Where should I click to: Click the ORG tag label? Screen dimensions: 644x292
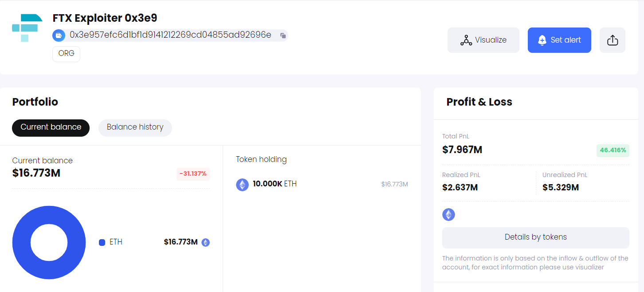(x=66, y=54)
